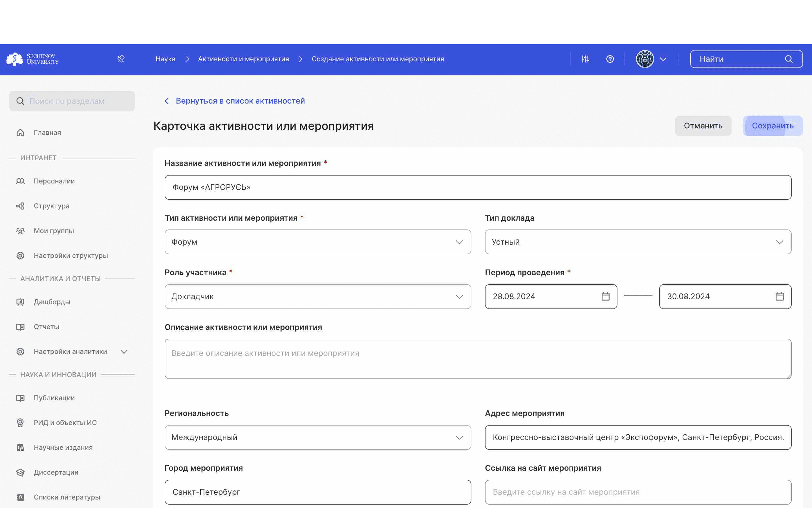The image size is (812, 508).
Task: Click the Sechenov University logo
Action: [x=32, y=59]
